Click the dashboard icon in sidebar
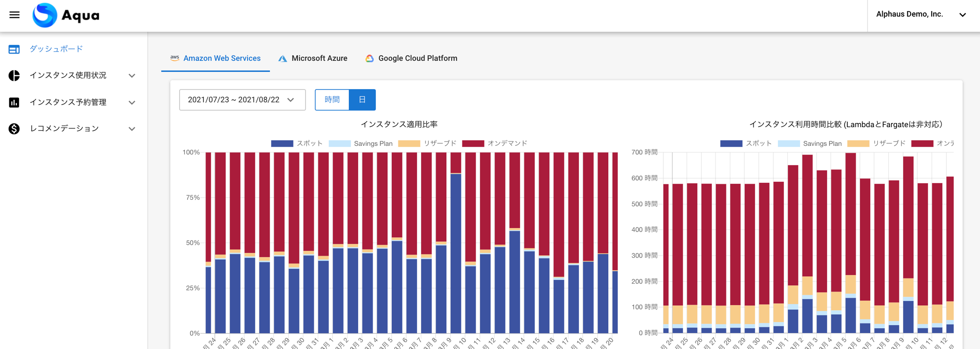Screen dimensions: 980x349 [14, 49]
